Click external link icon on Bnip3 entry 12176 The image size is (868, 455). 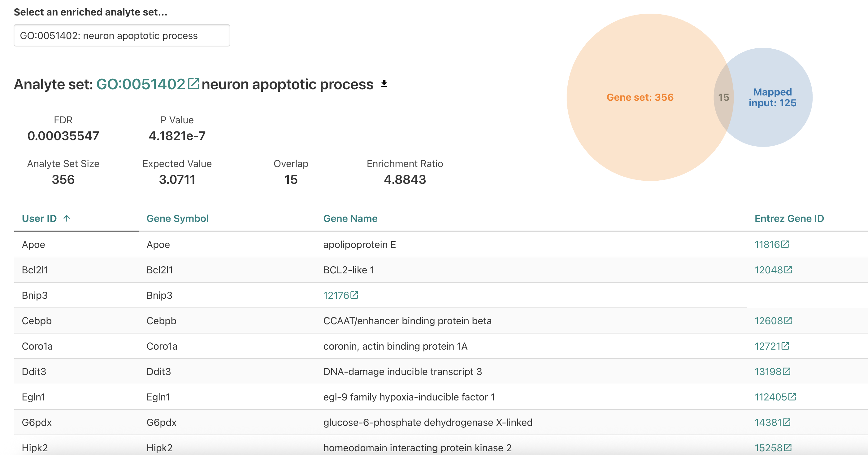354,295
